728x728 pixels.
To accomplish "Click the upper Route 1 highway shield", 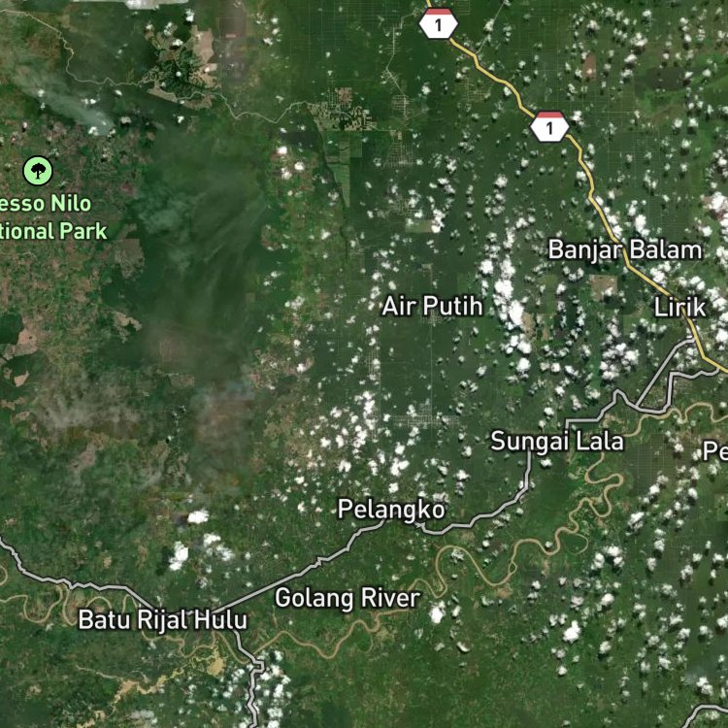I will point(439,23).
